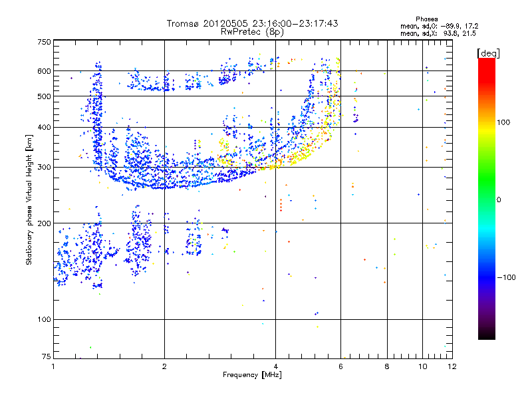
Task: Click the x-axis label '1'
Action: 53,366
